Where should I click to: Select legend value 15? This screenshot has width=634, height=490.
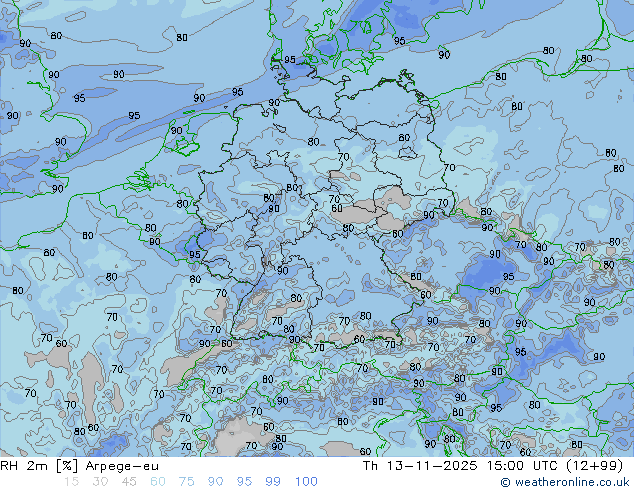click(x=72, y=482)
